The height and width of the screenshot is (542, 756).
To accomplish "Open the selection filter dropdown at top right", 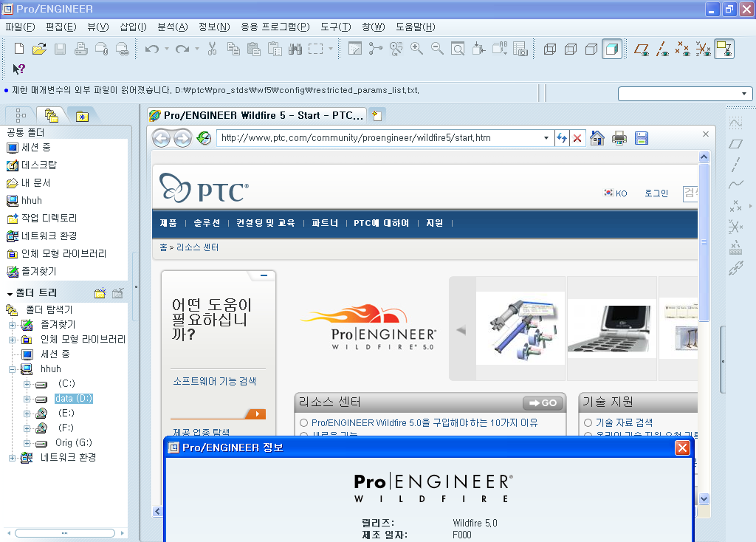I will coord(744,94).
